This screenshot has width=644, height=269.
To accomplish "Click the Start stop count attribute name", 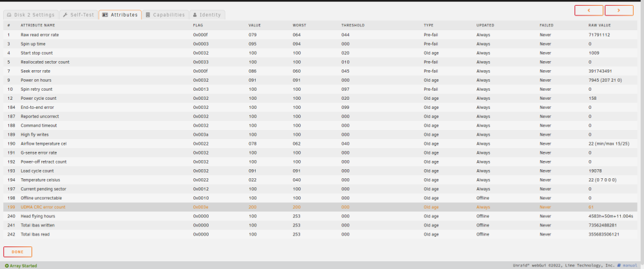I will pyautogui.click(x=37, y=53).
